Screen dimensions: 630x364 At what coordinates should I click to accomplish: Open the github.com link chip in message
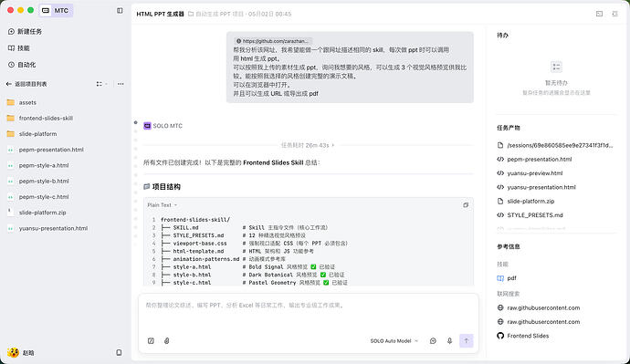pyautogui.click(x=273, y=41)
